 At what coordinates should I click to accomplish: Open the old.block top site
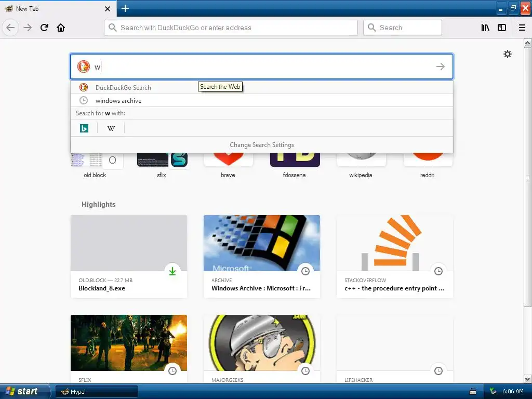95,165
